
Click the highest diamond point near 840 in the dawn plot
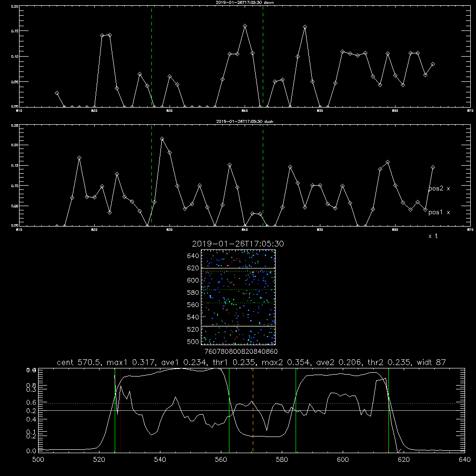pyautogui.click(x=245, y=26)
